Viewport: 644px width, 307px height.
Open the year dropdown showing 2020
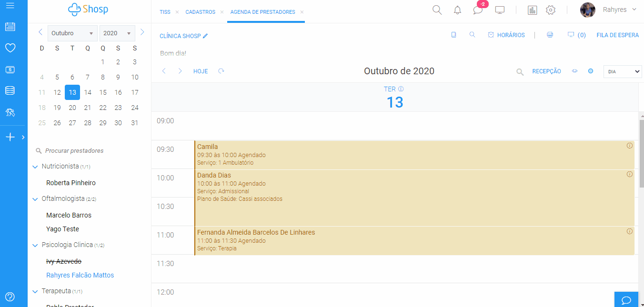(117, 33)
